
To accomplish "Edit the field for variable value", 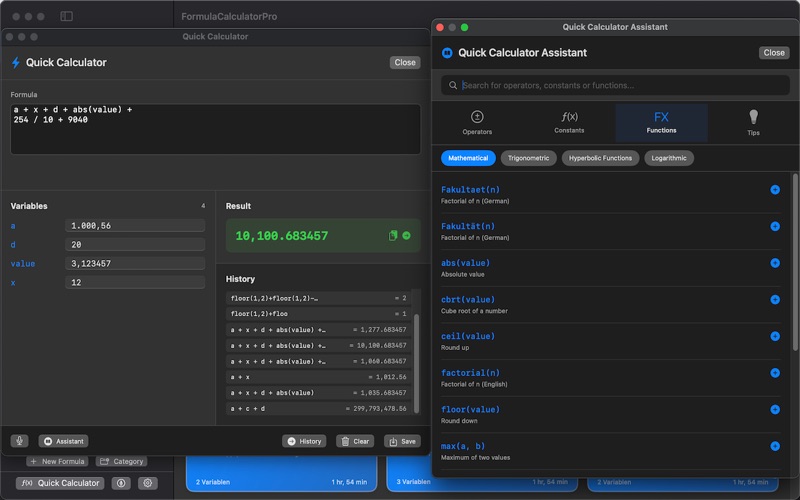I will pos(135,263).
